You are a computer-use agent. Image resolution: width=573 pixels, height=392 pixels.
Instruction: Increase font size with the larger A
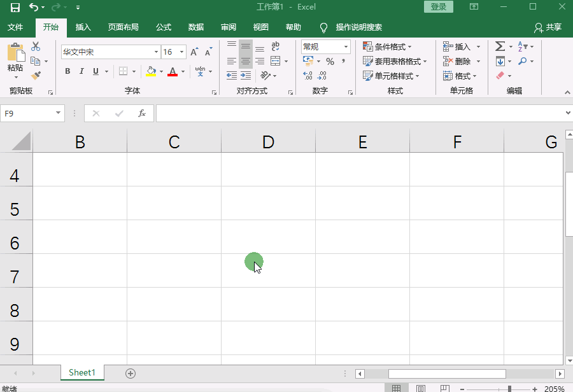pyautogui.click(x=194, y=52)
